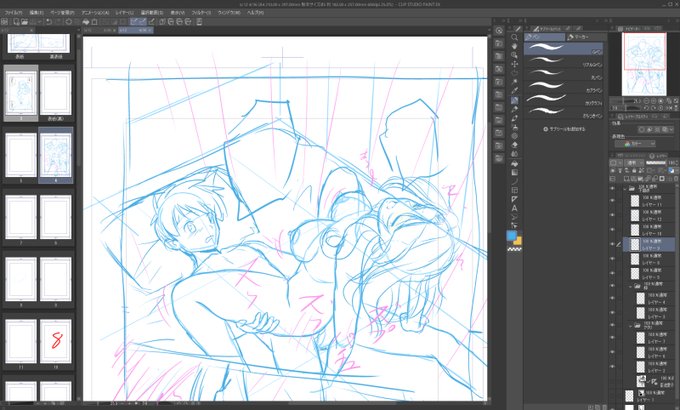Select the Airbrush tool
Image resolution: width=680 pixels, height=410 pixels.
[514, 128]
